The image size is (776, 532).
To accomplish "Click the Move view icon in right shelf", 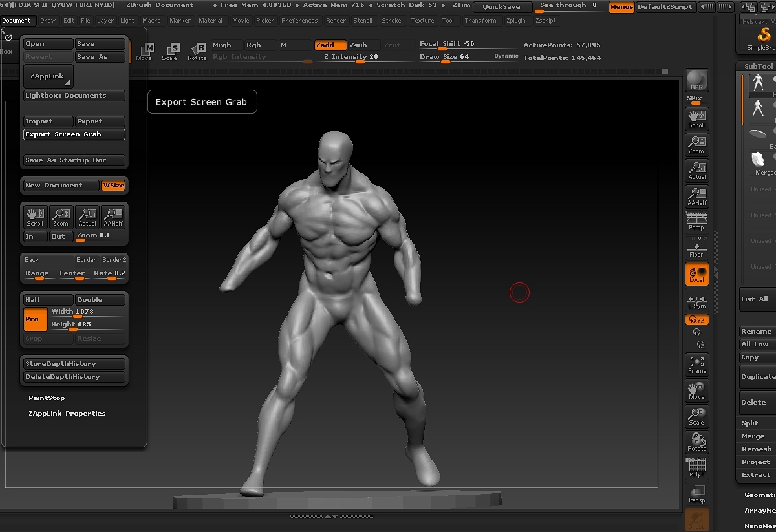I will pos(696,390).
